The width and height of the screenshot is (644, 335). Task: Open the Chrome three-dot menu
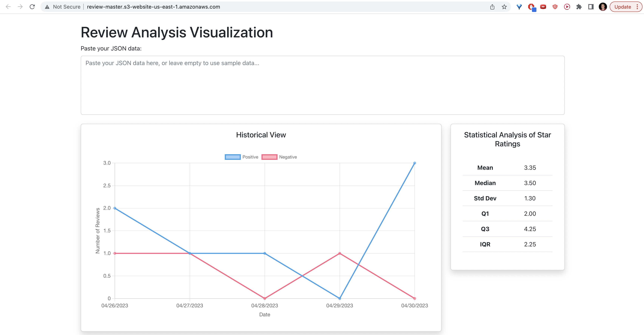(637, 7)
